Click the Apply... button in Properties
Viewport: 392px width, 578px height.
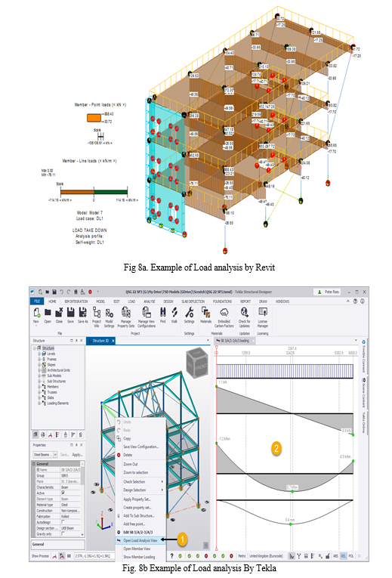(x=77, y=455)
